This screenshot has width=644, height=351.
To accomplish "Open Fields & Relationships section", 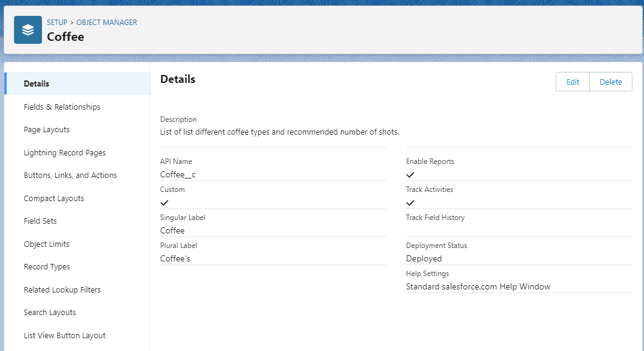I will [x=62, y=107].
